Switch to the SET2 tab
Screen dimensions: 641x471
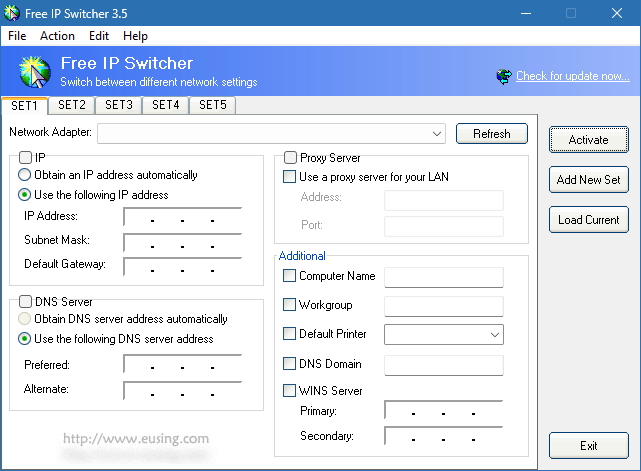click(72, 105)
